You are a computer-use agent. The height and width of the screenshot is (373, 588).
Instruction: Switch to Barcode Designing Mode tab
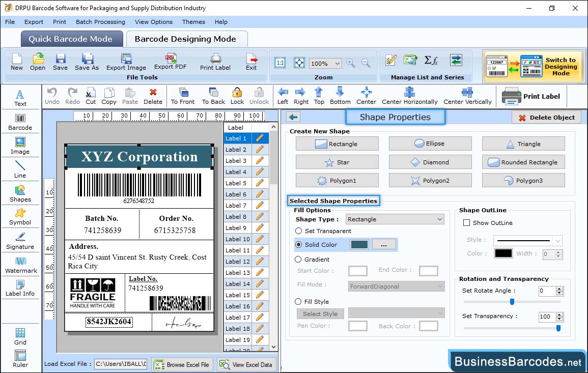[x=186, y=39]
